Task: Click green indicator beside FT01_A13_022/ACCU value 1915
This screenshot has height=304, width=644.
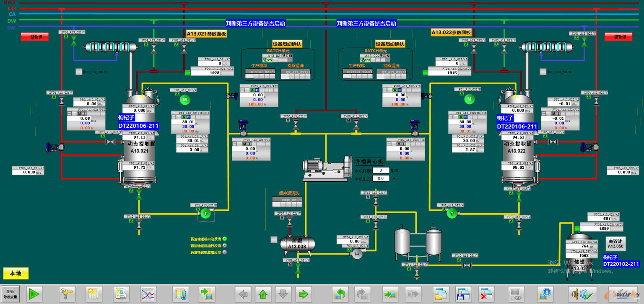Action: 426,73
